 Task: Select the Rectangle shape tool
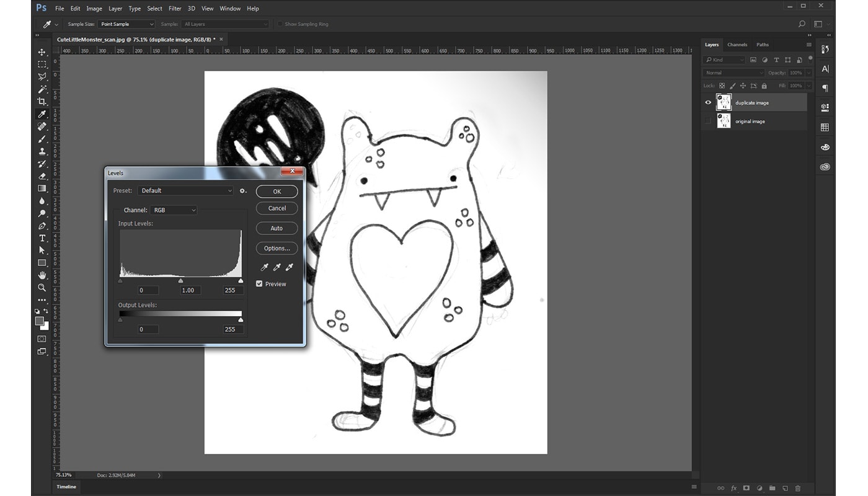pyautogui.click(x=42, y=263)
